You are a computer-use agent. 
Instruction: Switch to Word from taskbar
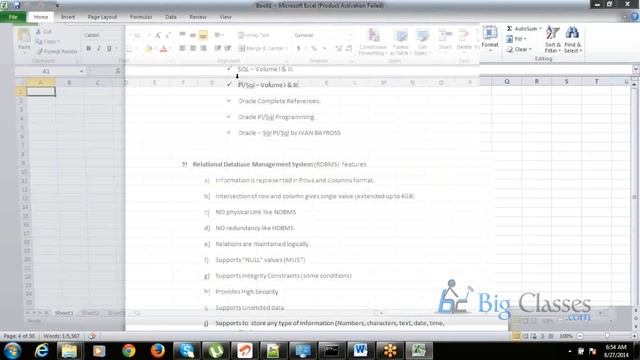coord(360,351)
